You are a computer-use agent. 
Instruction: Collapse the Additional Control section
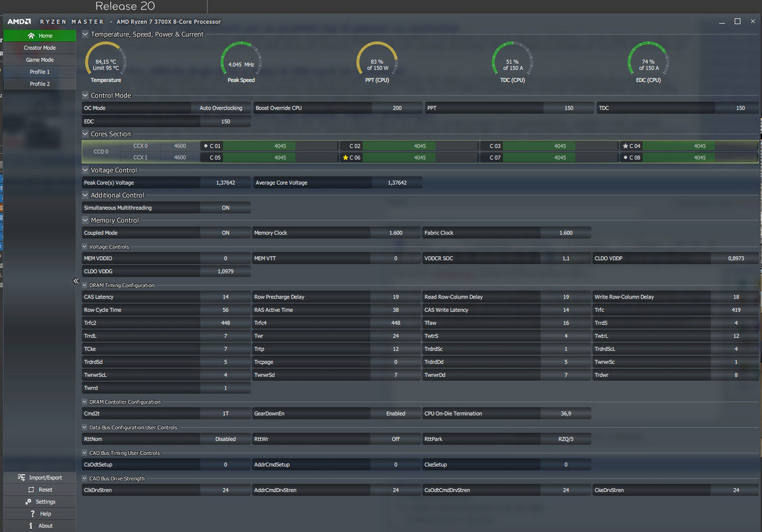[x=85, y=195]
